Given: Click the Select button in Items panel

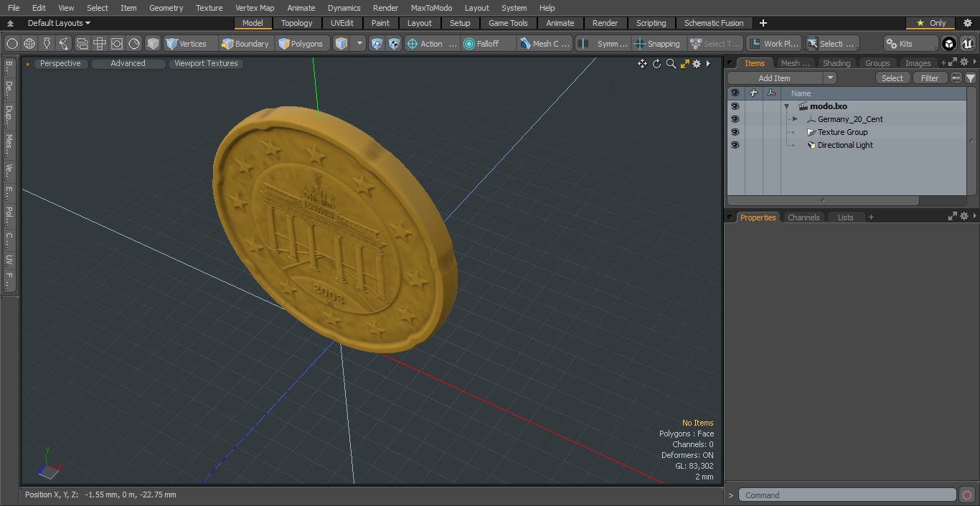Looking at the screenshot, I should pos(892,78).
